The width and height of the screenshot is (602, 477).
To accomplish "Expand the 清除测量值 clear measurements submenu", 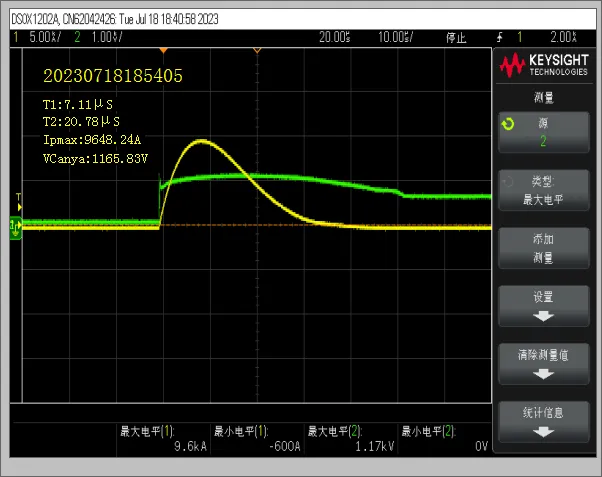I will (543, 363).
